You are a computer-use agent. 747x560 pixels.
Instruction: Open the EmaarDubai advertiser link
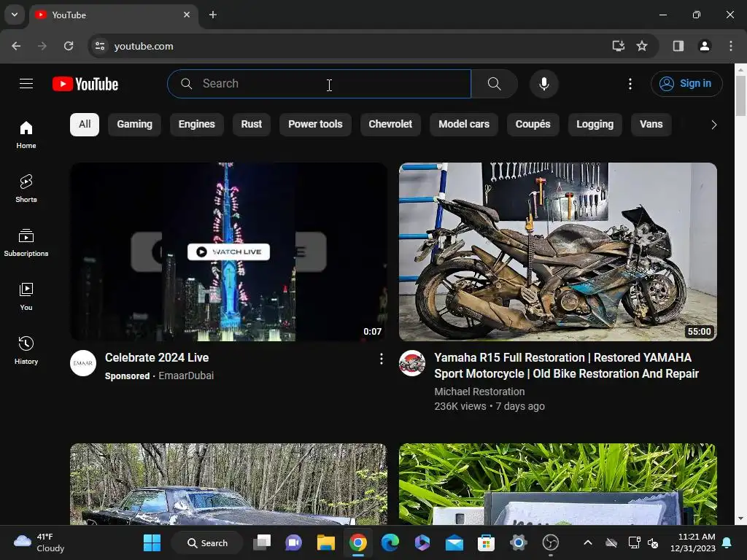[186, 376]
